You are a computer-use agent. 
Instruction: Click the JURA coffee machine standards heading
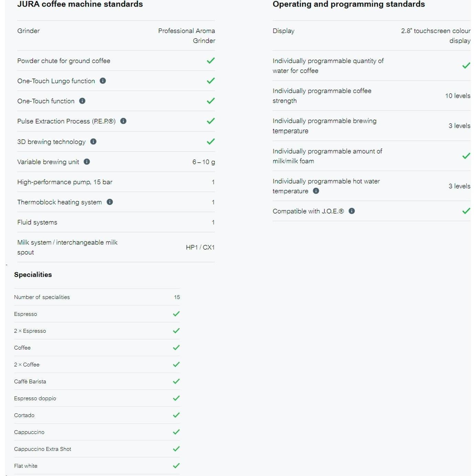[80, 4]
